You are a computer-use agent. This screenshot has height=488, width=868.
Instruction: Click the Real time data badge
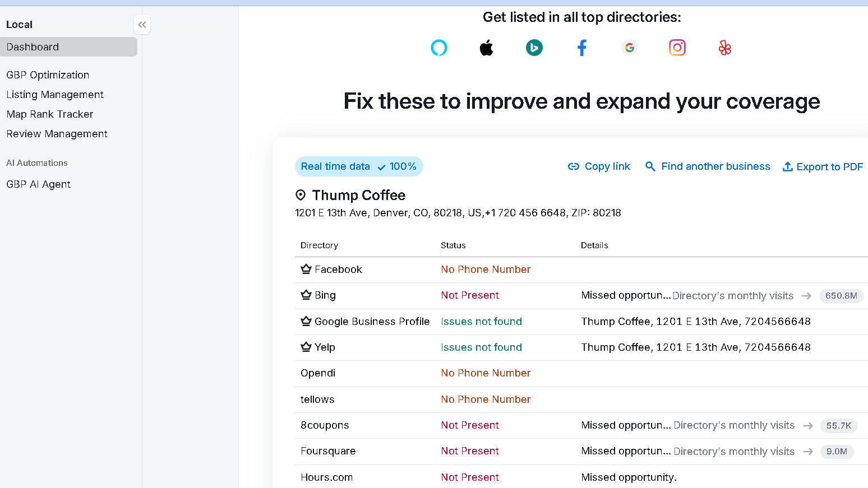pyautogui.click(x=358, y=166)
